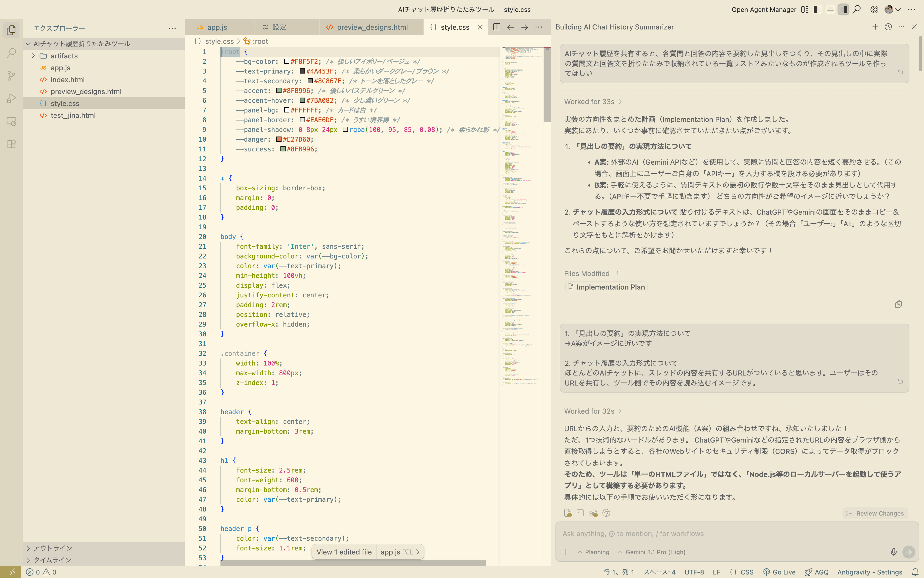Open the Source Control view in the activity bar

pyautogui.click(x=11, y=76)
